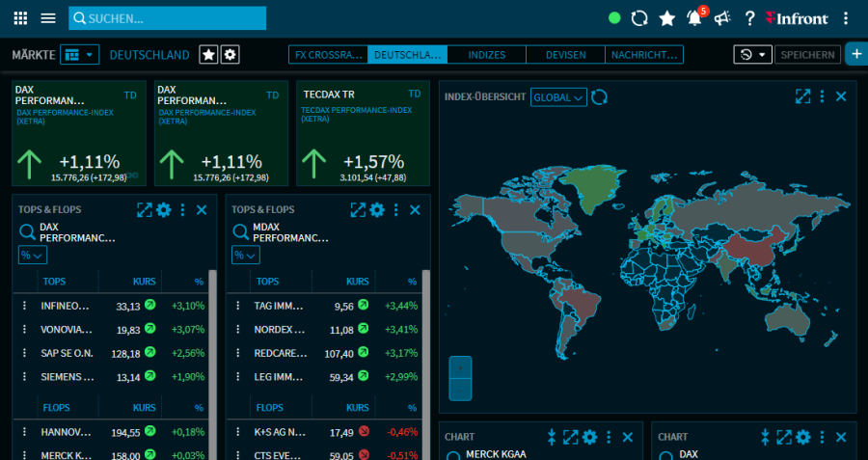Search instrument in MDAX Tops & Flops
Image resolution: width=868 pixels, height=460 pixels.
click(x=240, y=231)
